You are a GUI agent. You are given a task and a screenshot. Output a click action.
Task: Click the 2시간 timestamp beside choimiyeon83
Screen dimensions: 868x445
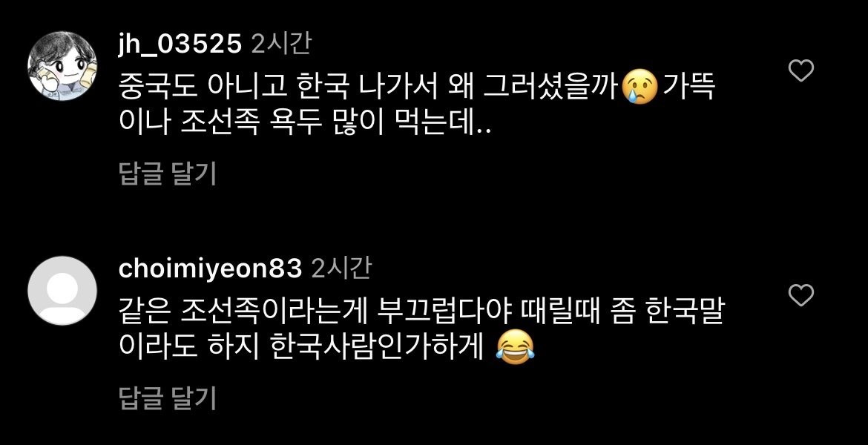pos(341,268)
